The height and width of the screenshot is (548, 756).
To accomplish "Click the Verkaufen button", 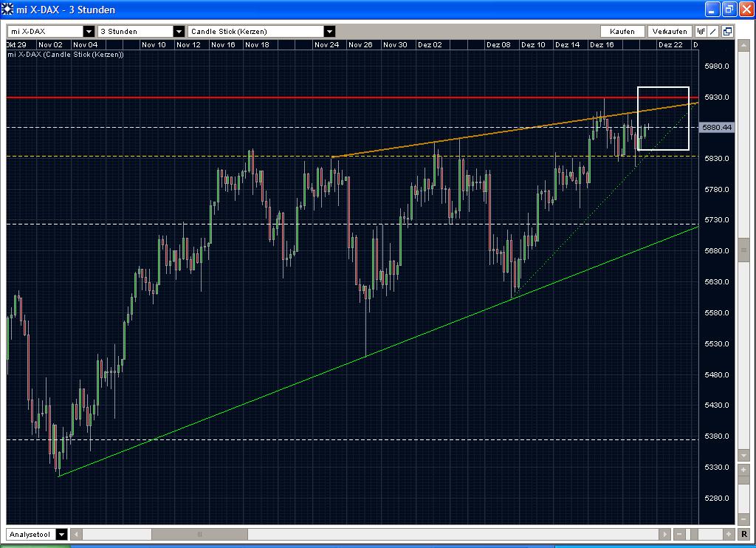I will pos(669,31).
